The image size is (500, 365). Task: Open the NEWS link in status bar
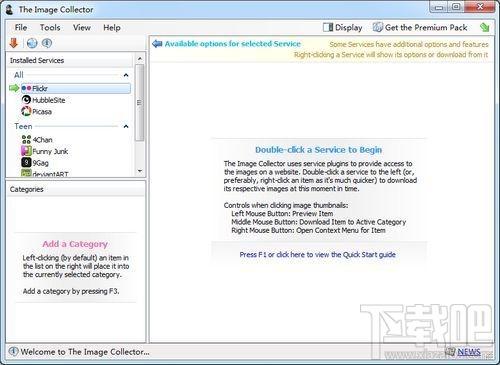469,352
